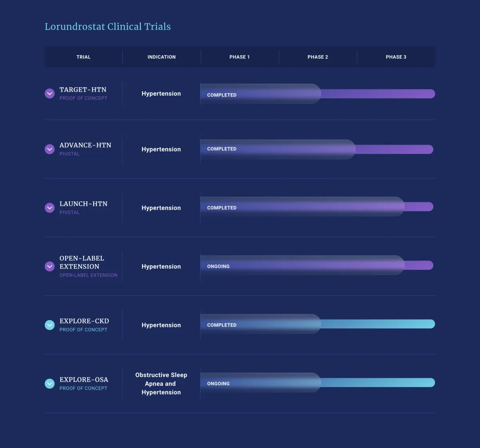Click Obstructive Sleep Apnea and Hypertension indication
This screenshot has height=448, width=480.
pos(161,384)
